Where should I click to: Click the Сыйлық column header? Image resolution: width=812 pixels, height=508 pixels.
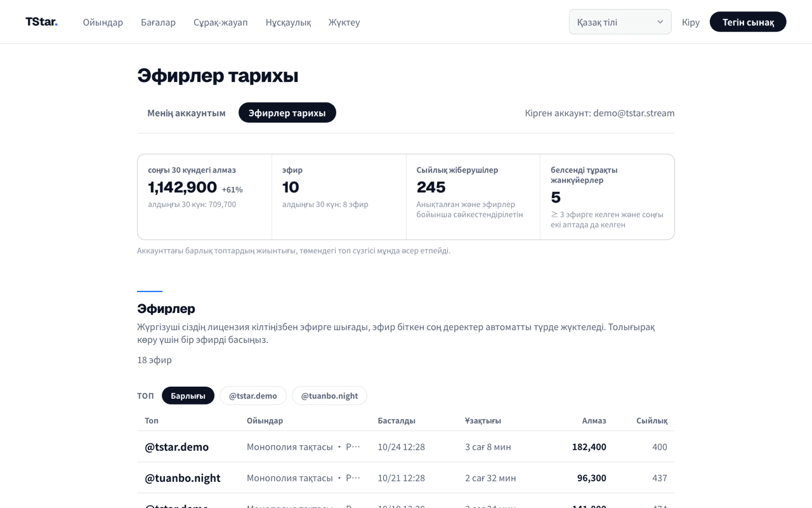click(x=652, y=420)
